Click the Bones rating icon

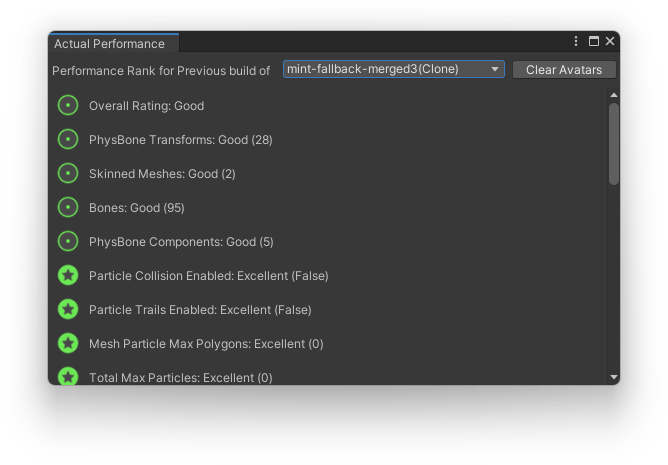pyautogui.click(x=68, y=207)
